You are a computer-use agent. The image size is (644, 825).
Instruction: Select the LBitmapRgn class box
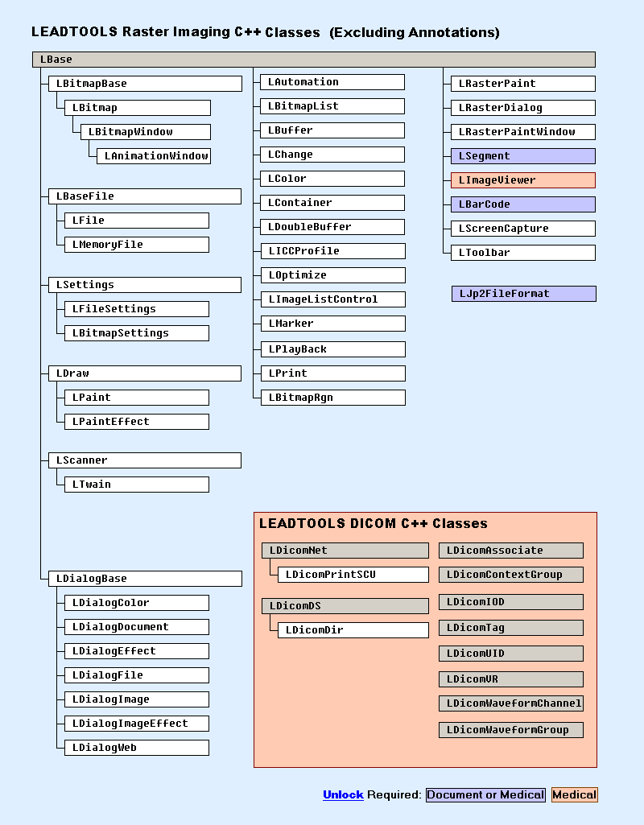click(x=333, y=398)
